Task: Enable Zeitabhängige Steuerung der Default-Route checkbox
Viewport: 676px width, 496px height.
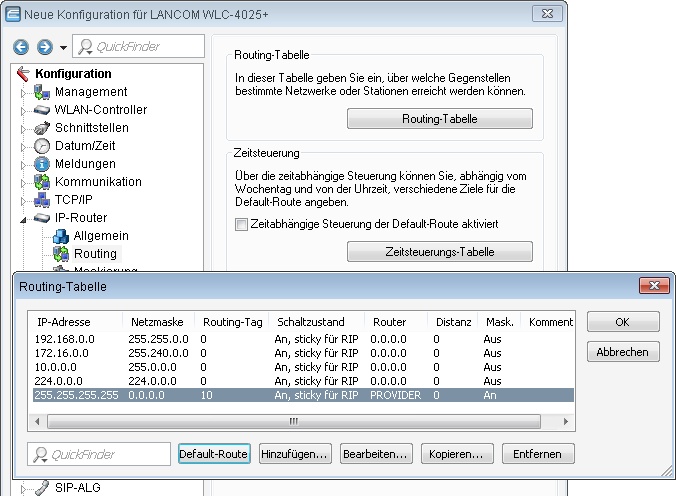Action: click(241, 224)
